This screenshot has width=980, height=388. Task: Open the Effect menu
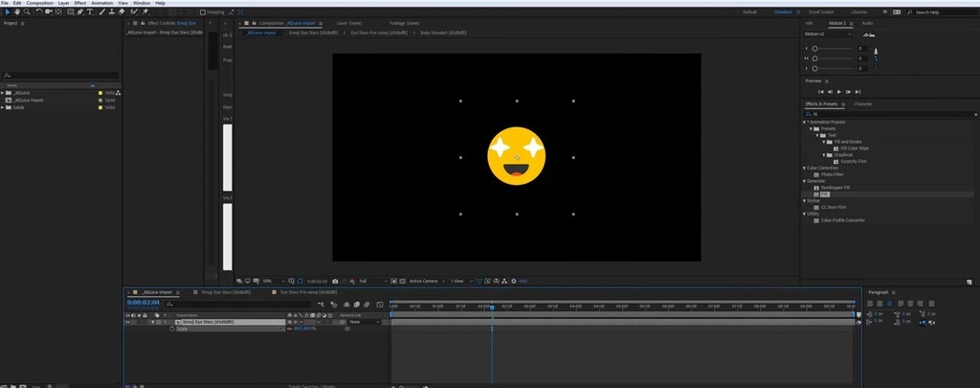80,3
